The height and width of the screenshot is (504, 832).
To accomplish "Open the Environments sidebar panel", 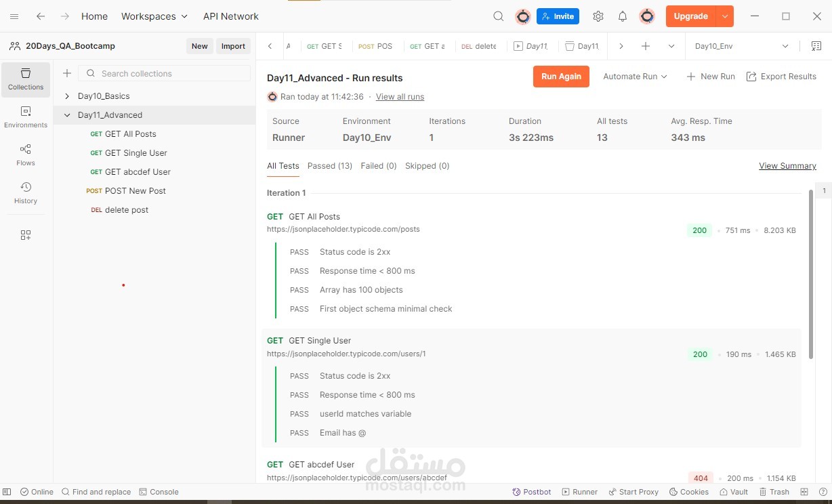I will [26, 117].
